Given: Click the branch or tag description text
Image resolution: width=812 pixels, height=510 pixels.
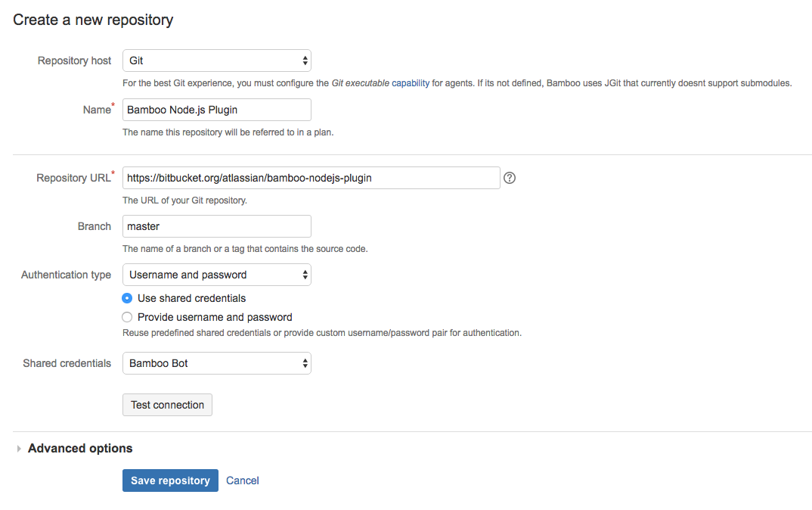Looking at the screenshot, I should [x=245, y=249].
